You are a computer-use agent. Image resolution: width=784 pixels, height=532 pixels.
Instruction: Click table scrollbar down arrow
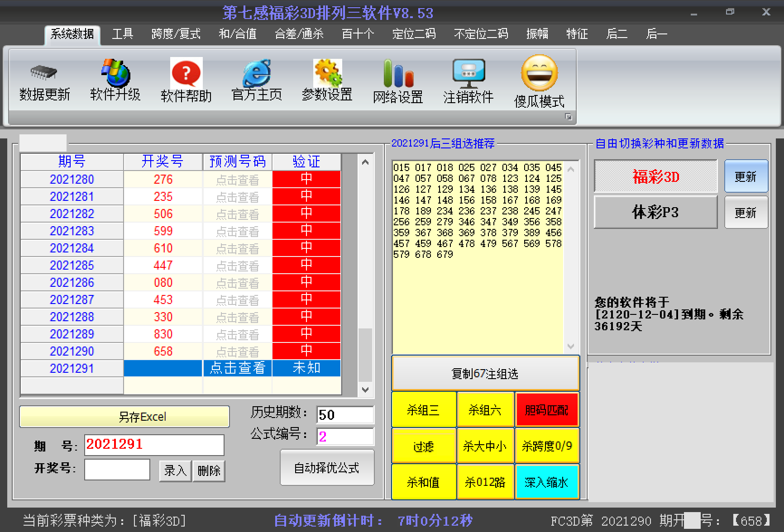[365, 389]
